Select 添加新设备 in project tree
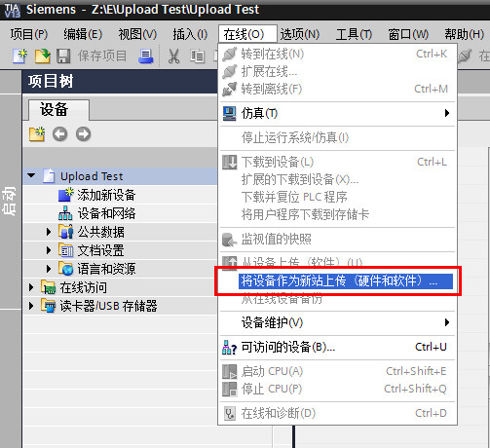This screenshot has height=448, width=490. 106,195
